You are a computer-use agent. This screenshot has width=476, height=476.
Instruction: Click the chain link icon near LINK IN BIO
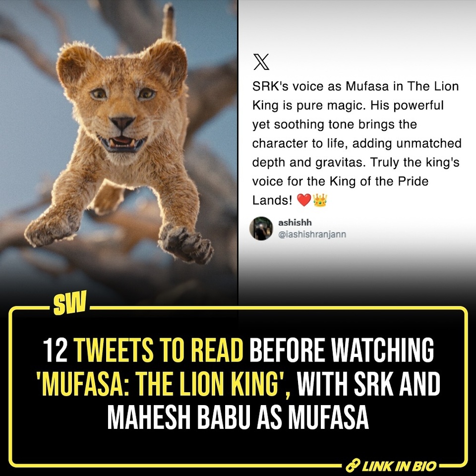tap(353, 466)
